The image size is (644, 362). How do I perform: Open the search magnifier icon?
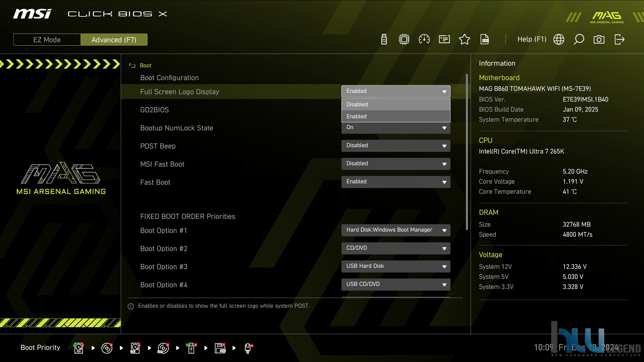pyautogui.click(x=579, y=39)
